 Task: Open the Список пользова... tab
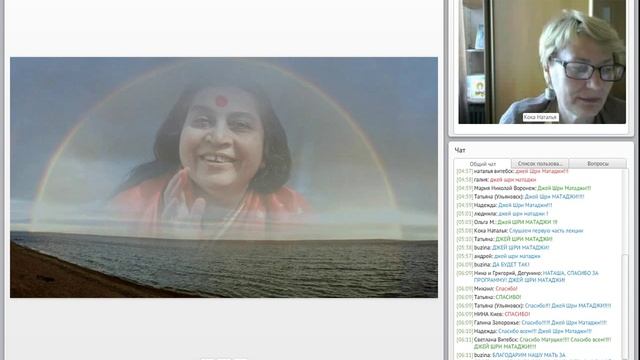[x=540, y=164]
